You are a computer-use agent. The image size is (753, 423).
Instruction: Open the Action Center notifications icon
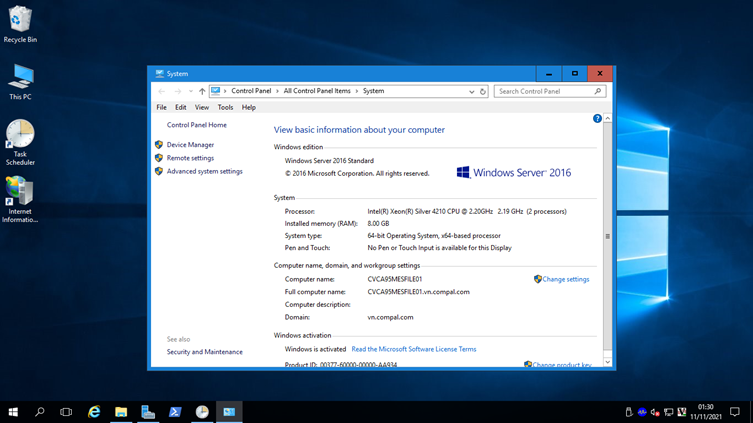click(x=734, y=412)
